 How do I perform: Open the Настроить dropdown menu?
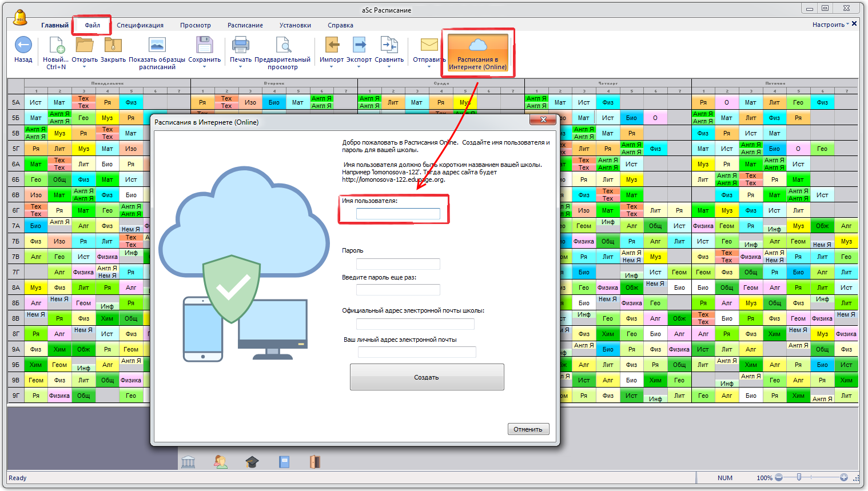coord(830,25)
